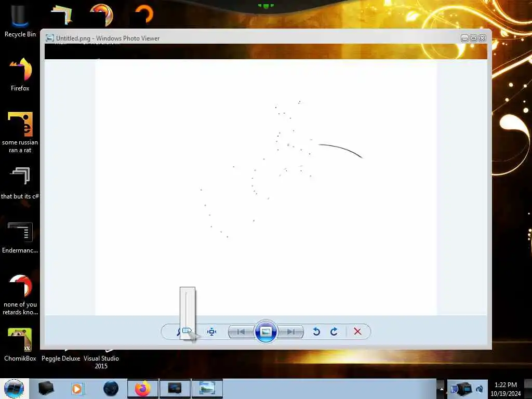The width and height of the screenshot is (532, 399).
Task: Select the round orange icon right of the folders
Action: click(101, 15)
